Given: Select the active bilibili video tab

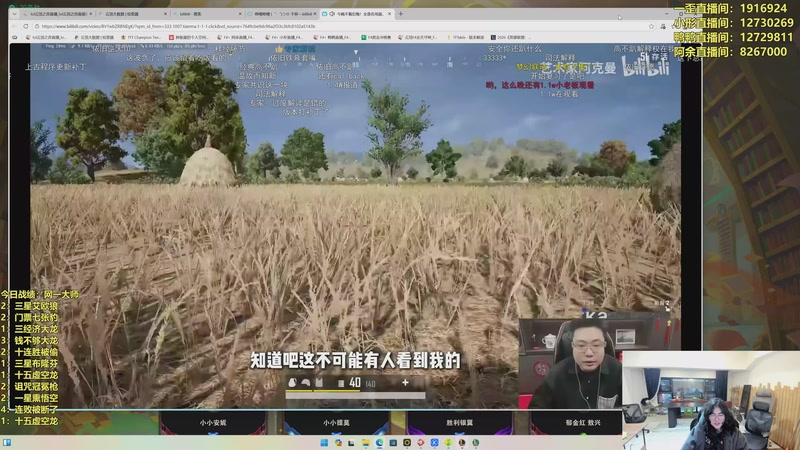Looking at the screenshot, I should point(355,14).
